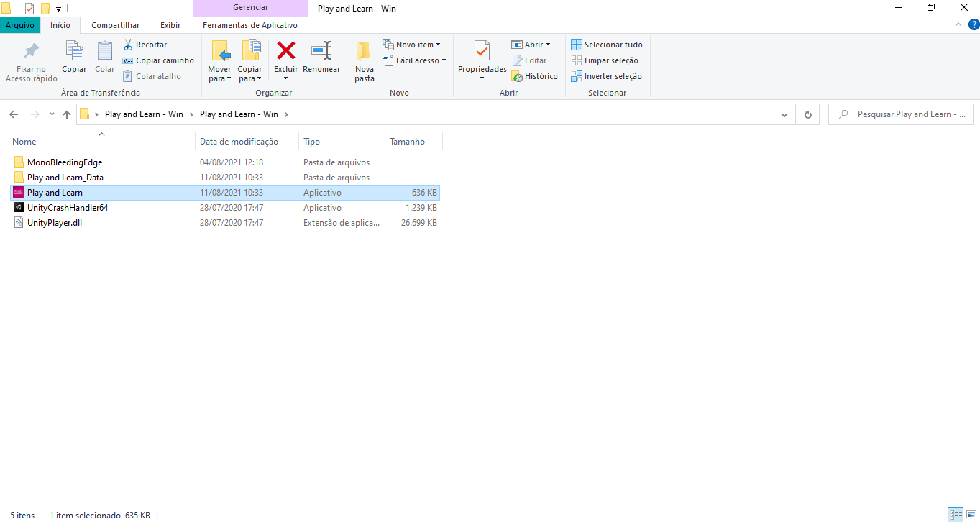Switch to the Exibir tab
Image resolution: width=980 pixels, height=522 pixels.
(x=170, y=25)
